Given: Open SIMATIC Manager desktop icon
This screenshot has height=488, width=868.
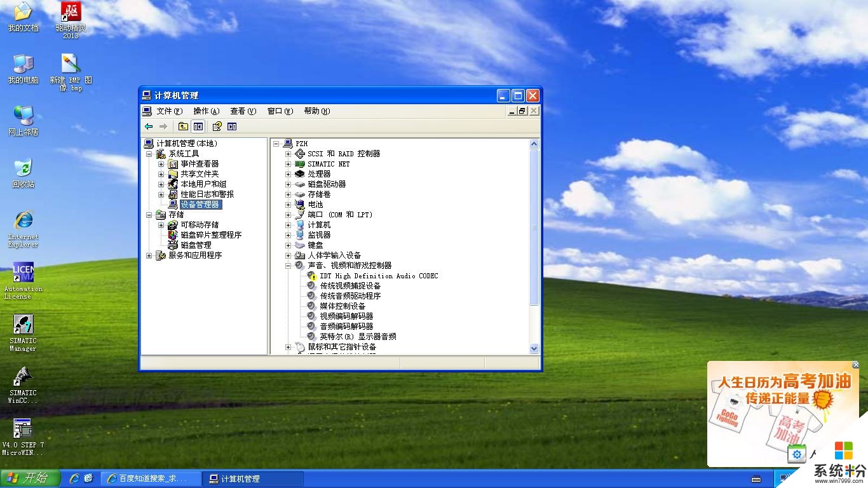Looking at the screenshot, I should click(x=23, y=333).
